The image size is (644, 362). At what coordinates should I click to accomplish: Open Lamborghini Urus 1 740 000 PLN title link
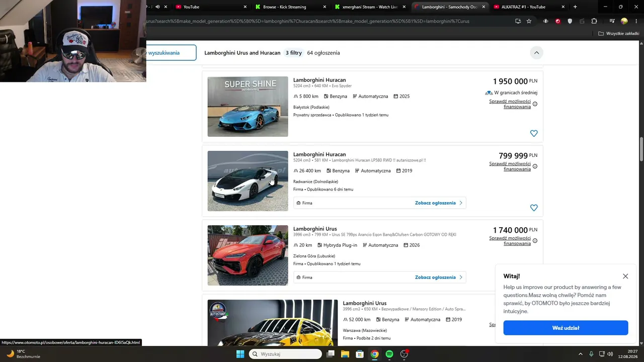coord(315,229)
